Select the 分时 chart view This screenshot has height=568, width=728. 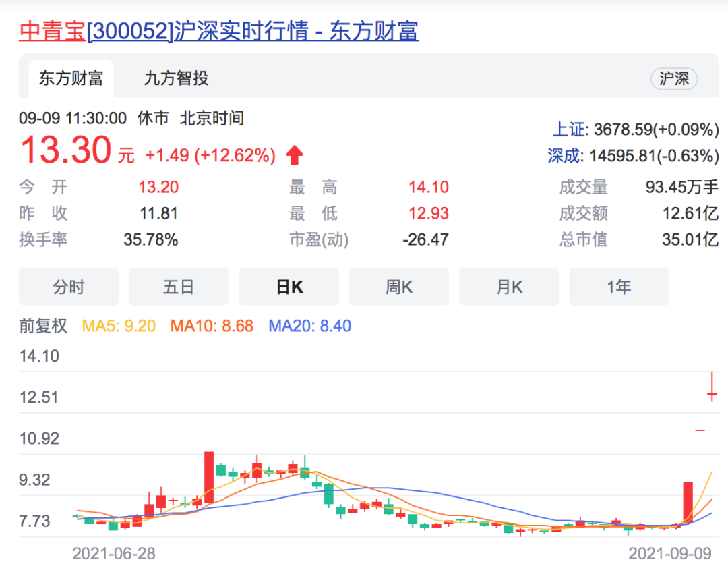click(69, 287)
